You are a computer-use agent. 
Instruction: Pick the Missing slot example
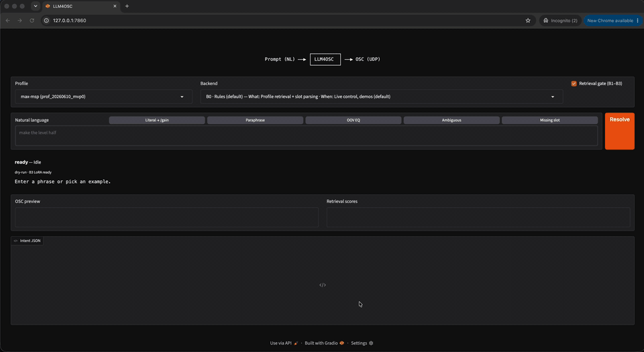point(549,120)
